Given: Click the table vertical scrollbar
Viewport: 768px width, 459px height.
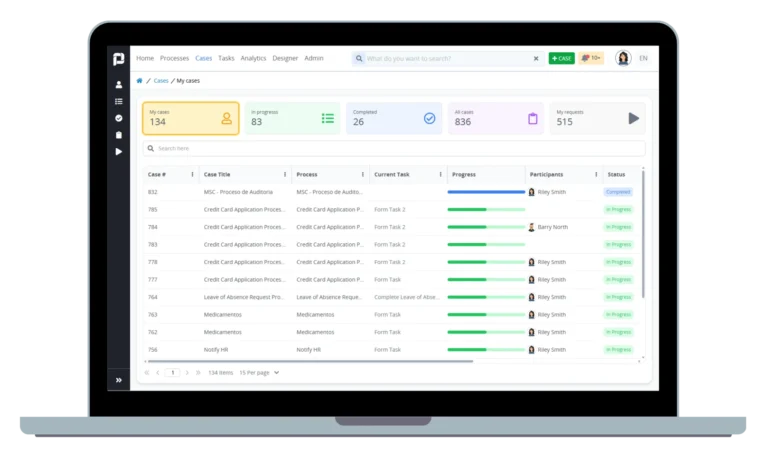Looking at the screenshot, I should click(x=643, y=234).
